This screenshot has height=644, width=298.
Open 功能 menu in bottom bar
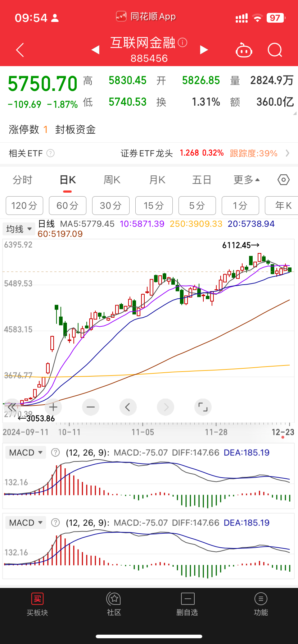click(x=261, y=604)
